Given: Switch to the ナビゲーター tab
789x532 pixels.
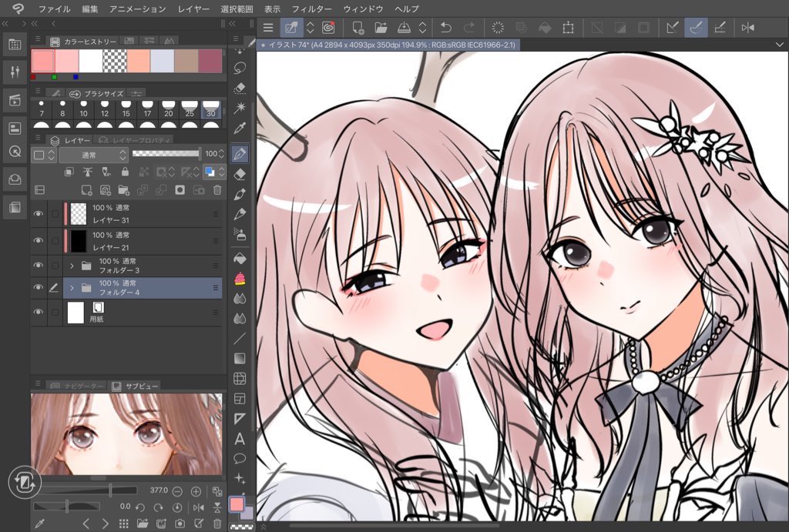Looking at the screenshot, I should click(x=78, y=386).
